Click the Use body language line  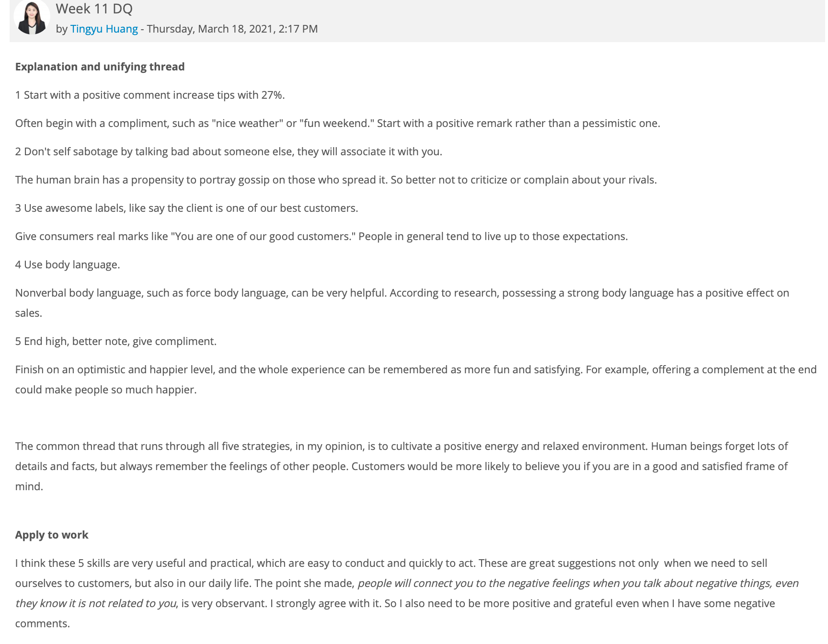(68, 264)
